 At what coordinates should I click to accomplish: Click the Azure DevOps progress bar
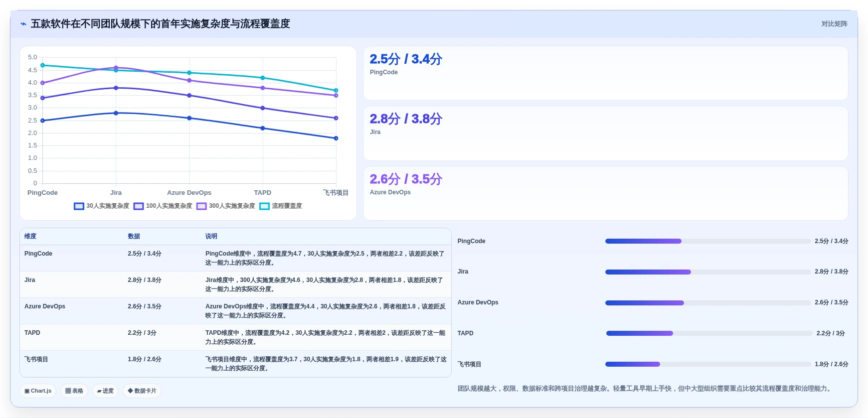pyautogui.click(x=708, y=303)
